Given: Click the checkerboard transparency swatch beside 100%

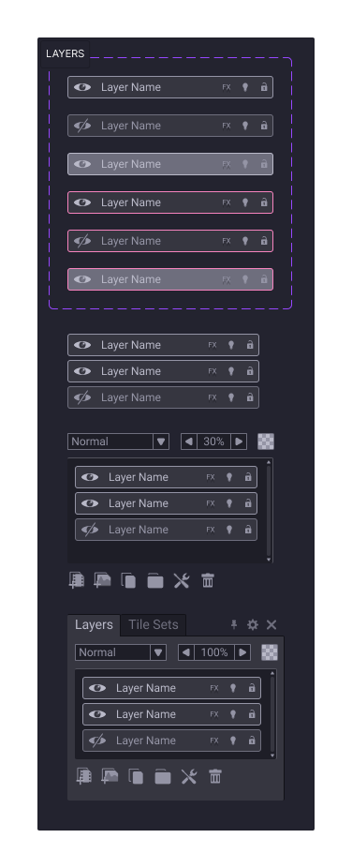Looking at the screenshot, I should coord(270,652).
